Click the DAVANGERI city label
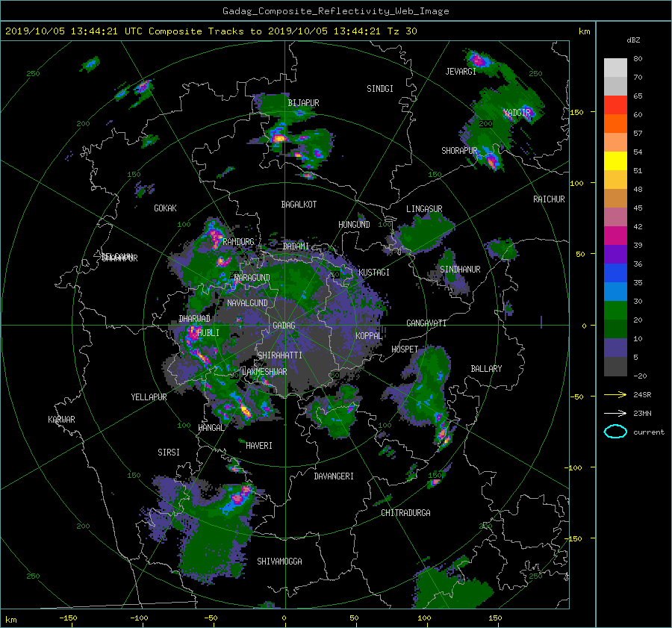This screenshot has height=628, width=672. (x=334, y=476)
